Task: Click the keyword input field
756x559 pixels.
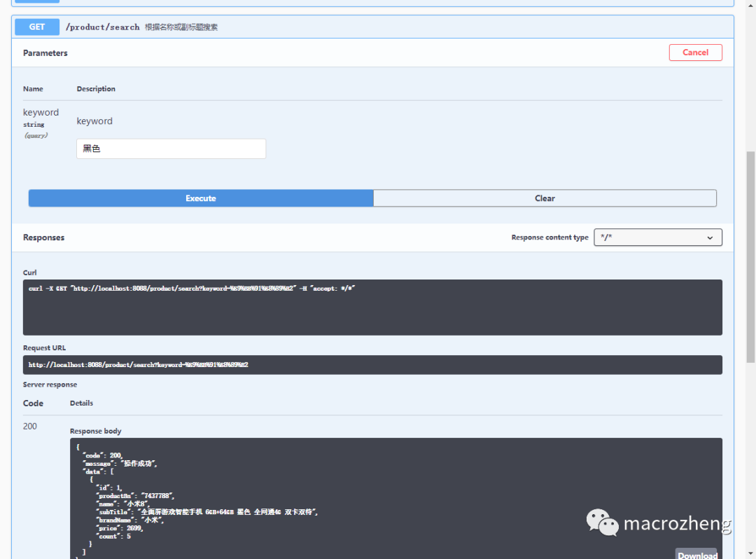Action: (171, 149)
